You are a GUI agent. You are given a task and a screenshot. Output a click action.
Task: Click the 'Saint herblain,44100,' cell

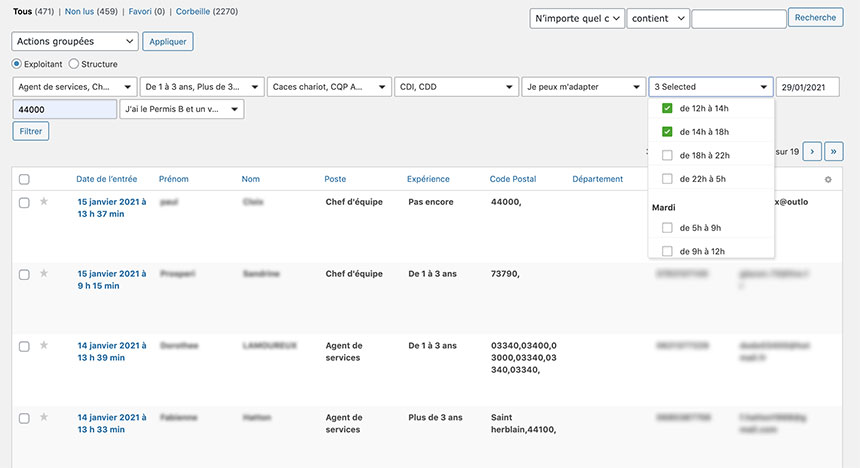pos(523,424)
